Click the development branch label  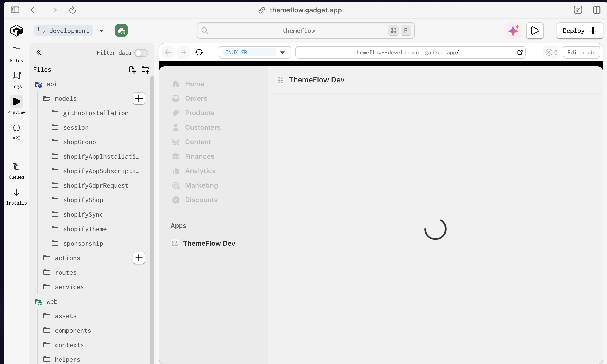click(x=64, y=31)
